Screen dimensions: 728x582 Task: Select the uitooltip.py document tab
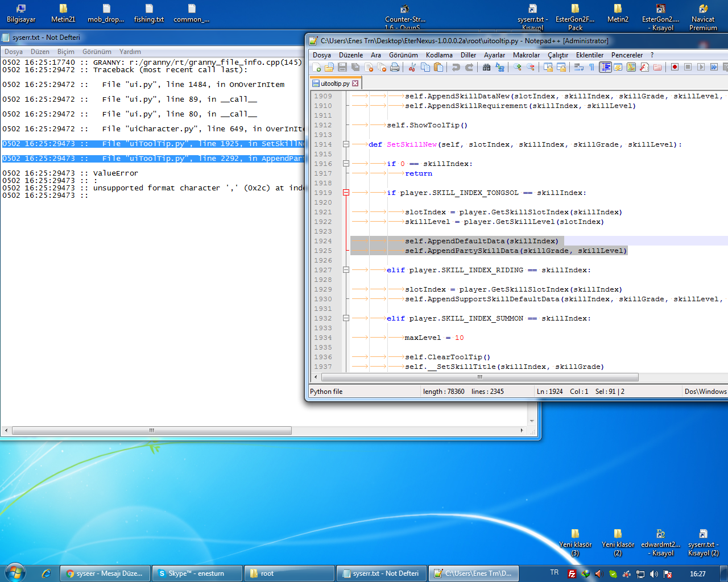tap(336, 83)
